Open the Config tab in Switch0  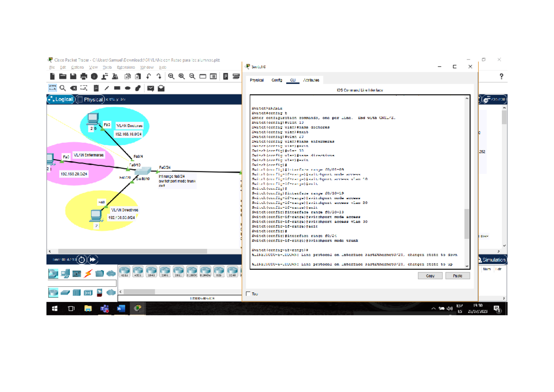point(277,80)
